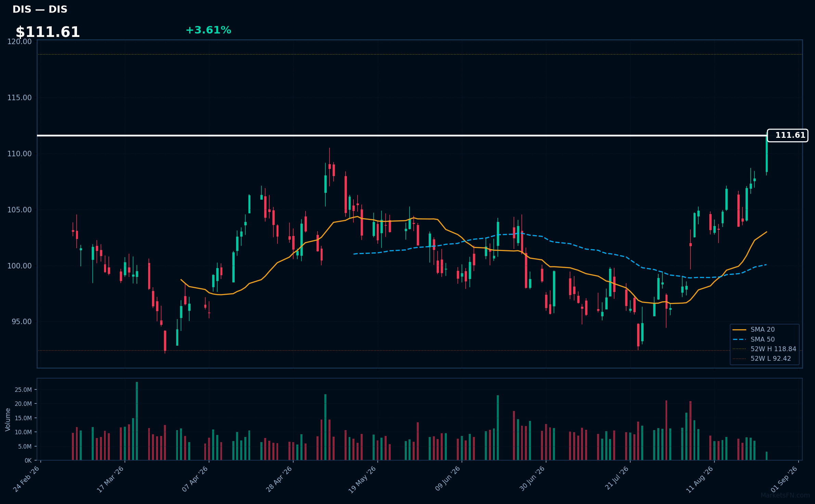Click the "105.00" price axis label
Screen dimensions: 815x504
tap(20, 210)
